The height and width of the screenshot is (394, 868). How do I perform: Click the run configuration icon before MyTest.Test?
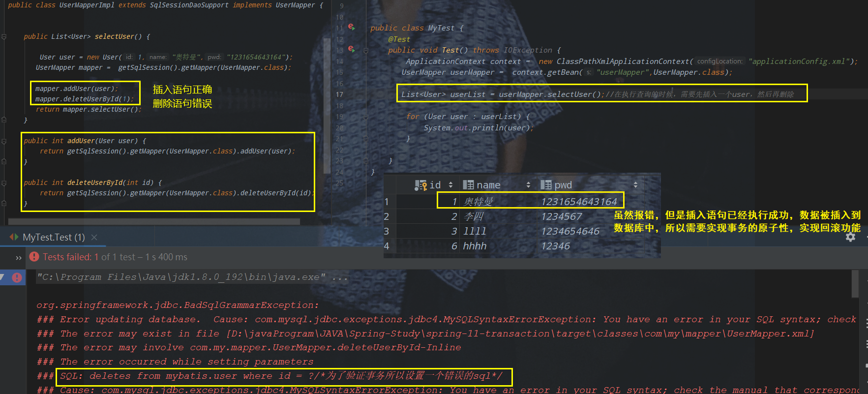tap(14, 237)
